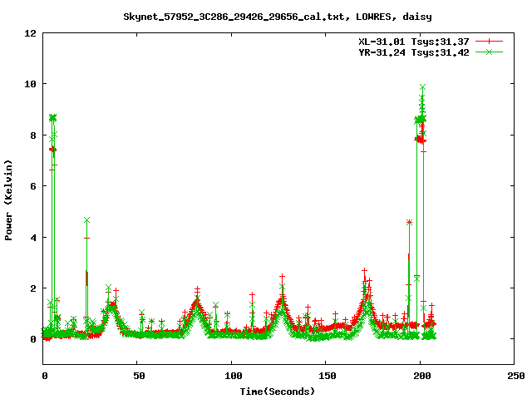Click the x-axis tick label 200

[422, 376]
